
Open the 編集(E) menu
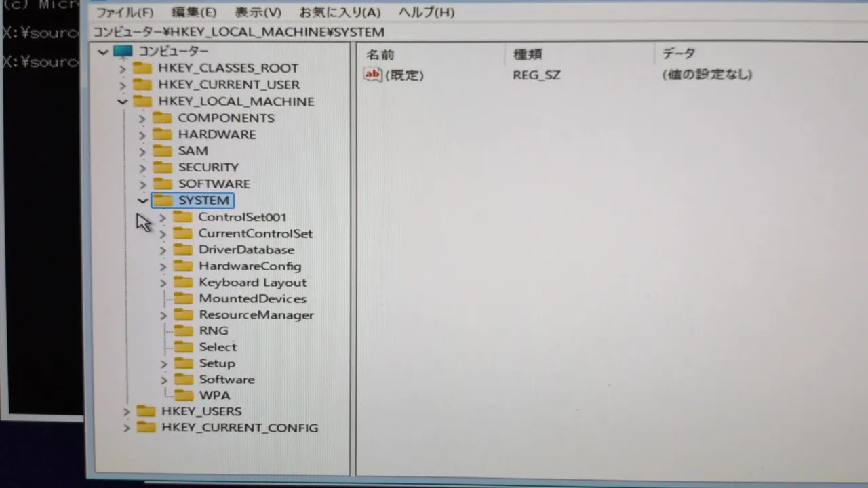194,12
